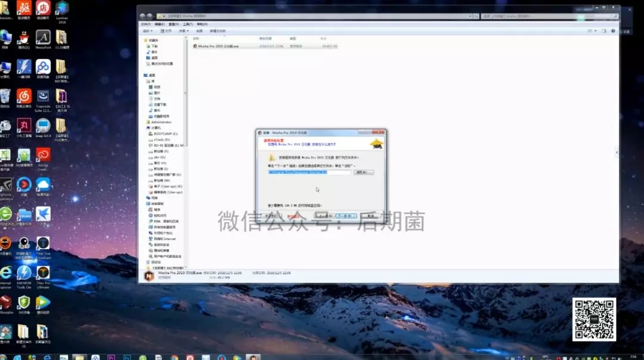This screenshot has height=360, width=644.
Task: Open the 工具 (Tools) menu in Explorer
Action: (x=187, y=24)
